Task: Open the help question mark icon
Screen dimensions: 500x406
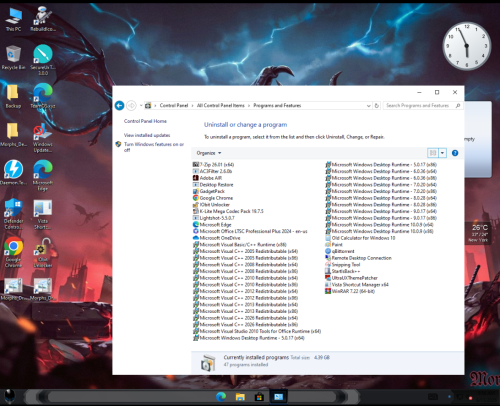Action: pyautogui.click(x=455, y=153)
